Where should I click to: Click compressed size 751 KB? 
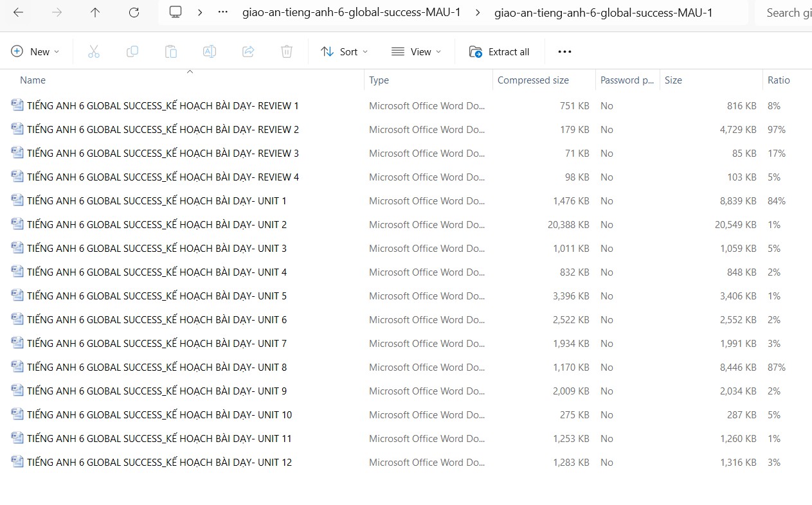575,105
